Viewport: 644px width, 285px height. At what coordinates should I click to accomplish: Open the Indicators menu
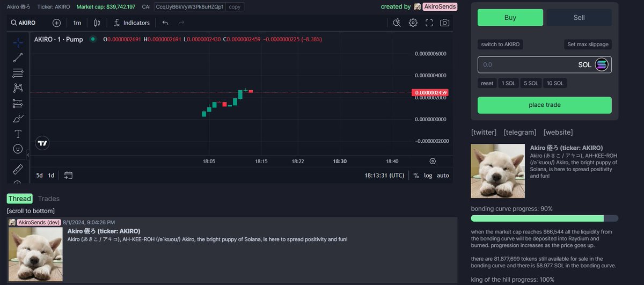coord(131,23)
